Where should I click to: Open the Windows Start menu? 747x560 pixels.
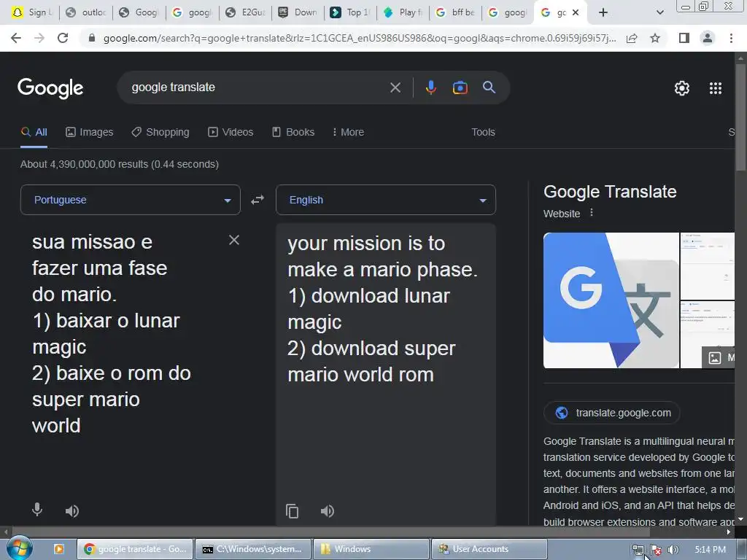[x=19, y=548]
